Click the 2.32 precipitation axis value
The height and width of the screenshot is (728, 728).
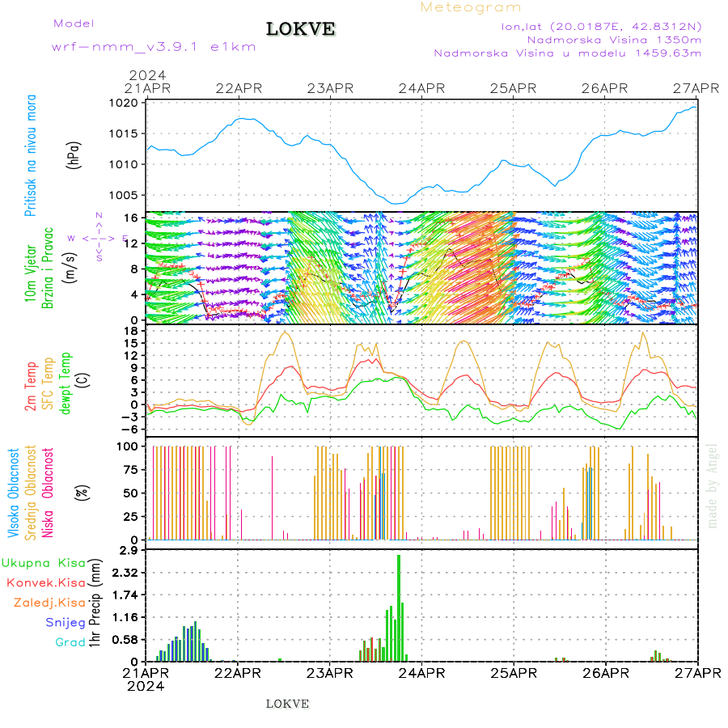click(125, 573)
